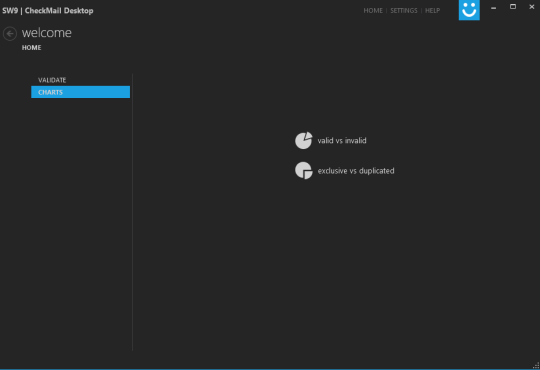This screenshot has height=370, width=540.
Task: Select the CHARTS sidebar item
Action: [81, 92]
